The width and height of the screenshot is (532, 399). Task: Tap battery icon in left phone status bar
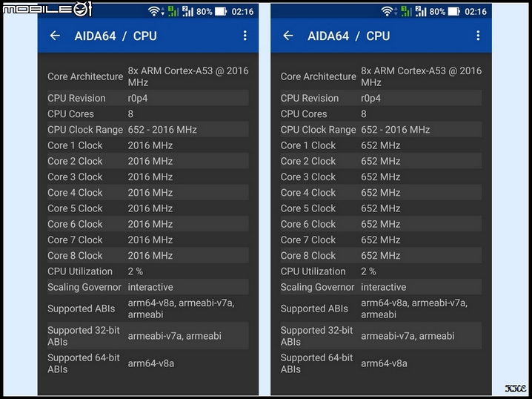(x=221, y=12)
